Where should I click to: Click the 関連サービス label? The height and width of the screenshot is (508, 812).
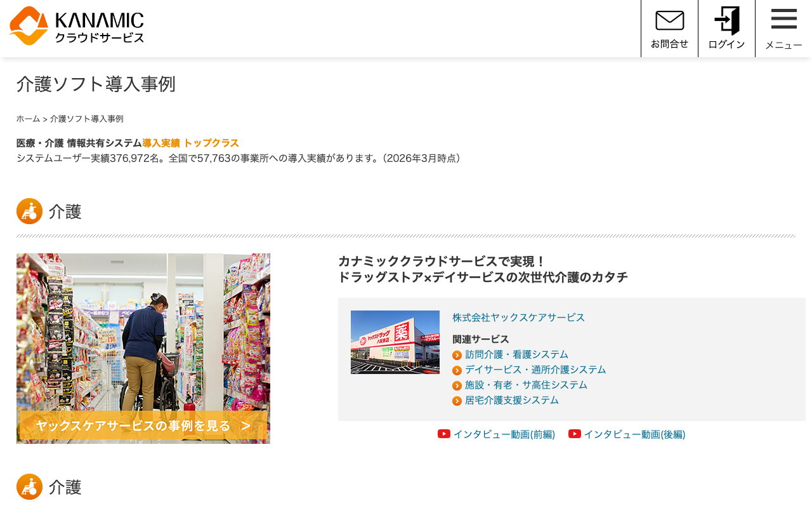pos(481,339)
